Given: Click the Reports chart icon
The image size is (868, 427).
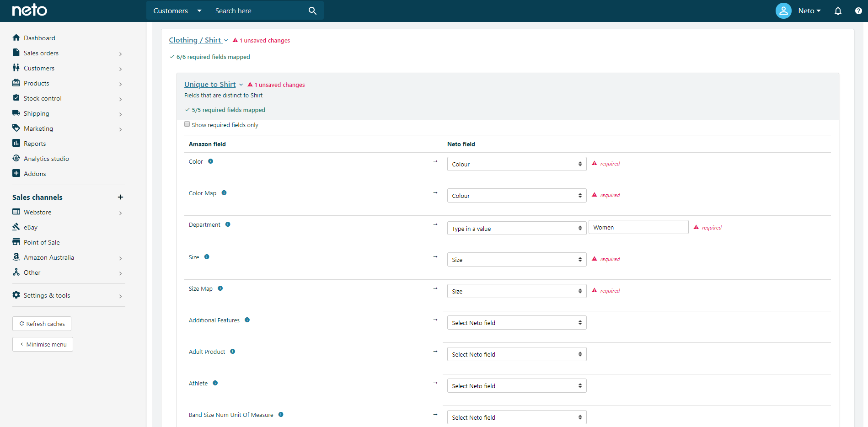Looking at the screenshot, I should [x=16, y=143].
